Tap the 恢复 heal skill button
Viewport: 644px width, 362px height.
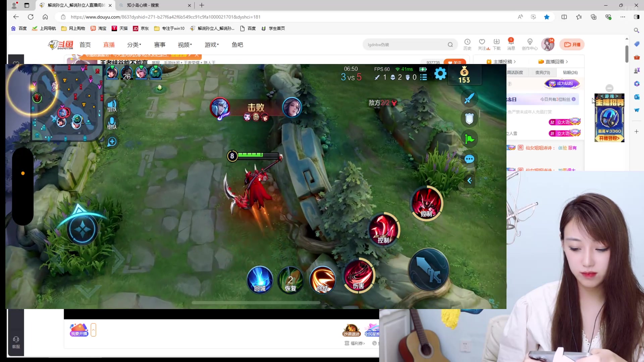pyautogui.click(x=290, y=280)
